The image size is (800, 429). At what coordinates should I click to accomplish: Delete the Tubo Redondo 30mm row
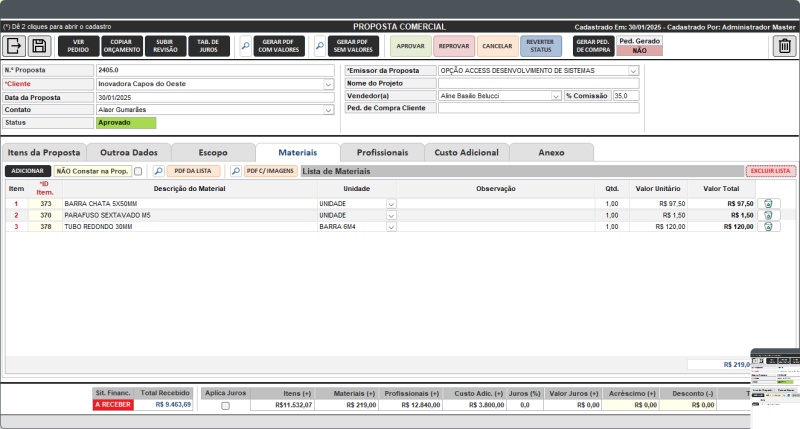click(x=768, y=227)
